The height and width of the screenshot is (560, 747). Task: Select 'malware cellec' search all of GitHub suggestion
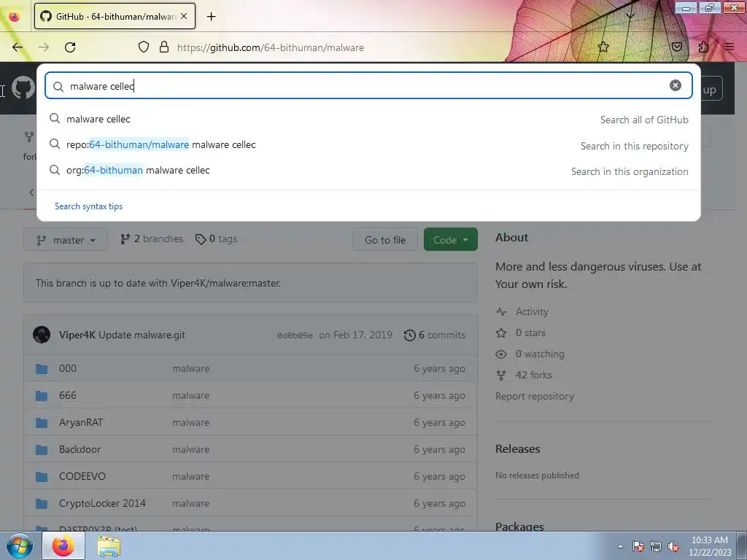[x=368, y=119]
